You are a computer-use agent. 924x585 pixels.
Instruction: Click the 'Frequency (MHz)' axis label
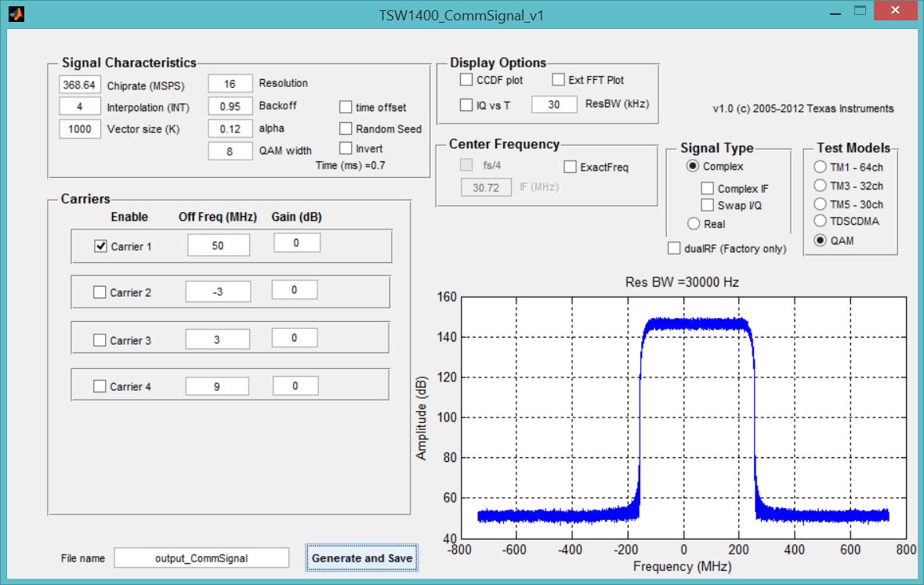click(683, 567)
